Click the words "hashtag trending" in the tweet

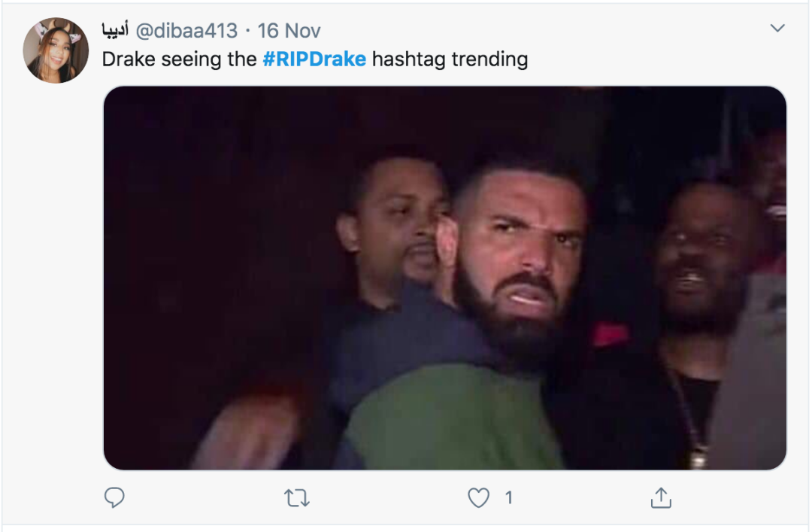[x=450, y=59]
